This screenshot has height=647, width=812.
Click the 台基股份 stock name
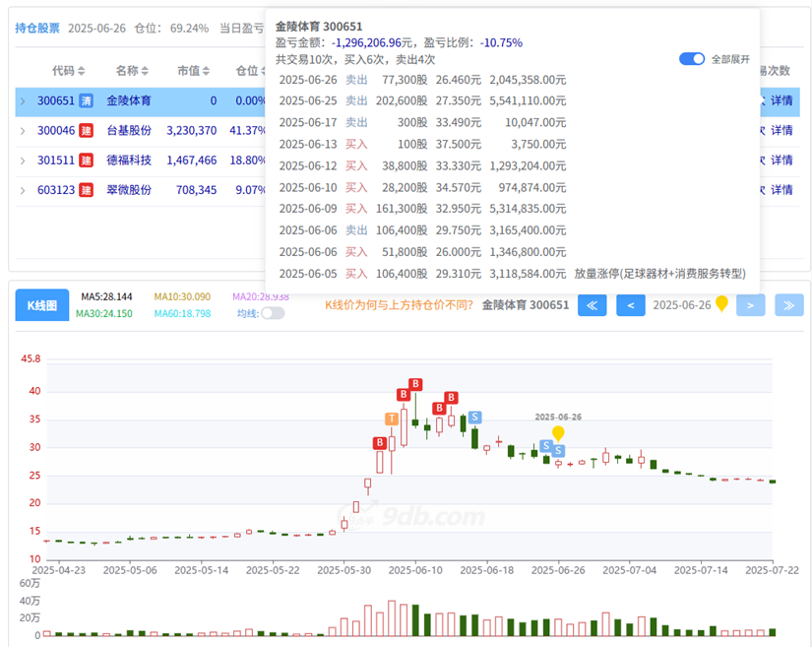tap(129, 131)
